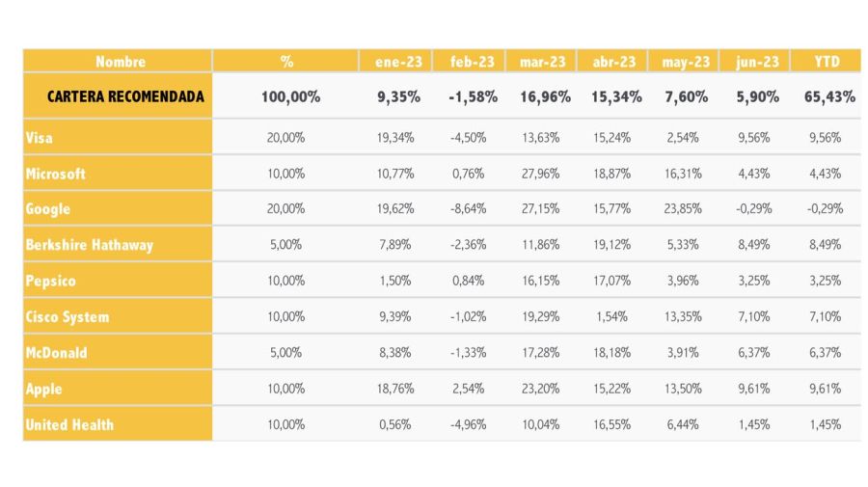Select the YTD column header

click(x=827, y=62)
